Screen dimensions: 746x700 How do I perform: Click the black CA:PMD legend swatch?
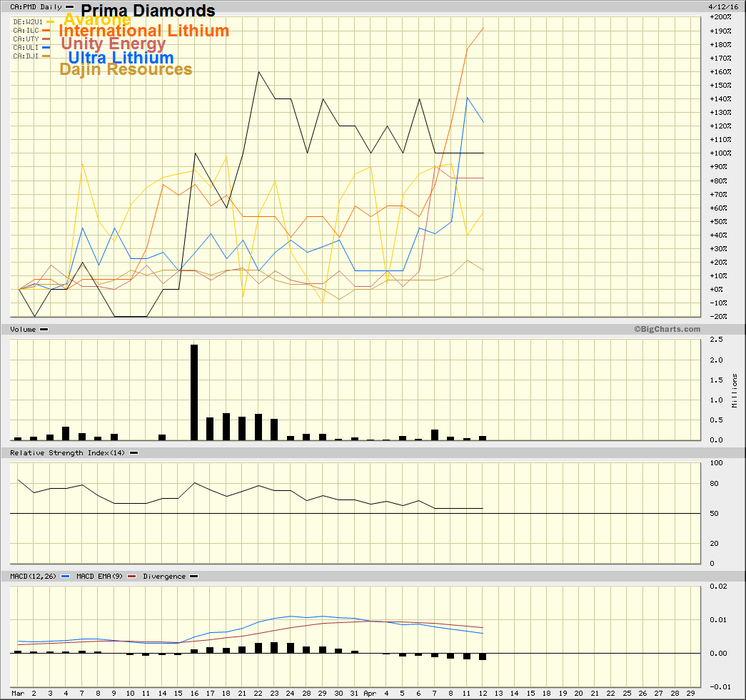tap(69, 7)
